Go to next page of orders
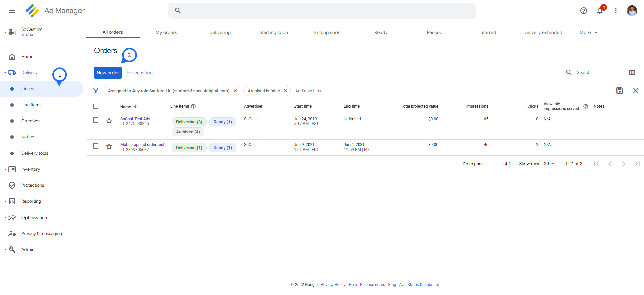Image resolution: width=644 pixels, height=295 pixels. tap(624, 164)
